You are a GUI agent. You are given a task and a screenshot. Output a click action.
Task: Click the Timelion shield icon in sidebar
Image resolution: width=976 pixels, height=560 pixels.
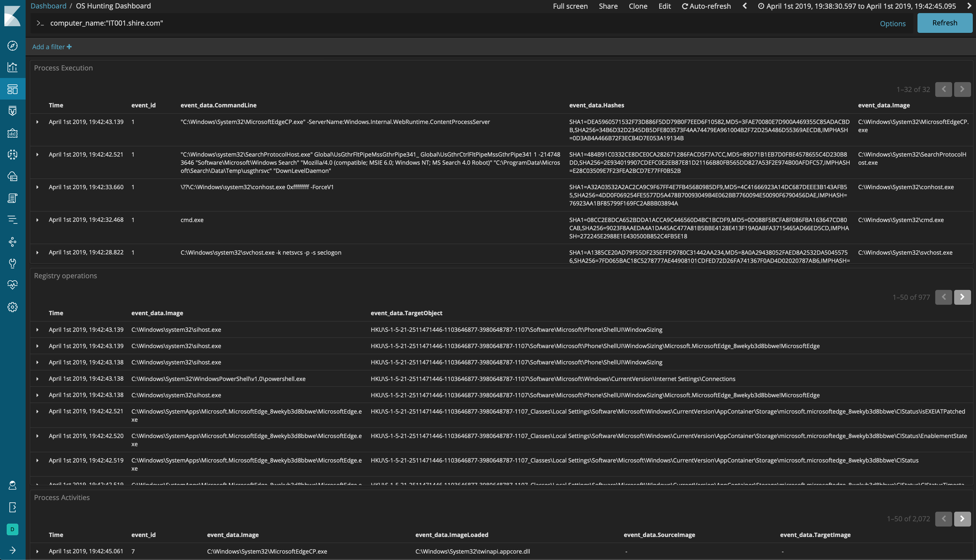(12, 111)
